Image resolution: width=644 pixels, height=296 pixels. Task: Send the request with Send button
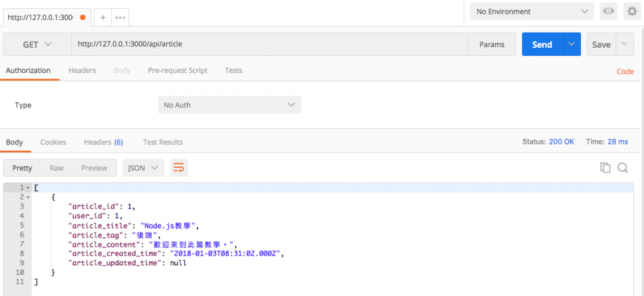click(x=542, y=45)
